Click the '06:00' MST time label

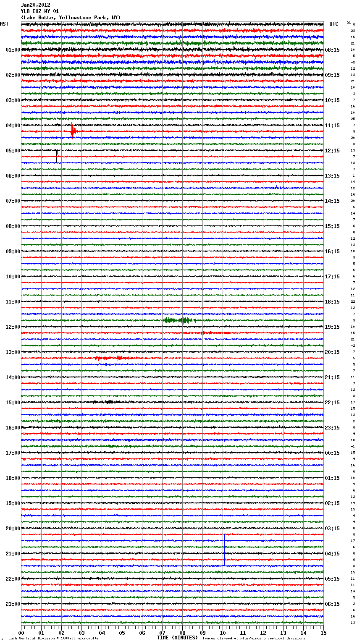click(x=13, y=176)
